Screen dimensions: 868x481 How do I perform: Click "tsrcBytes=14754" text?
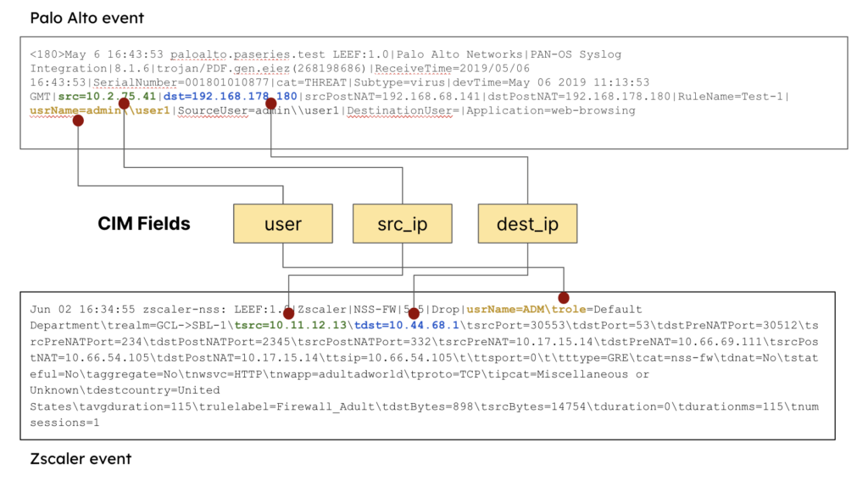533,406
